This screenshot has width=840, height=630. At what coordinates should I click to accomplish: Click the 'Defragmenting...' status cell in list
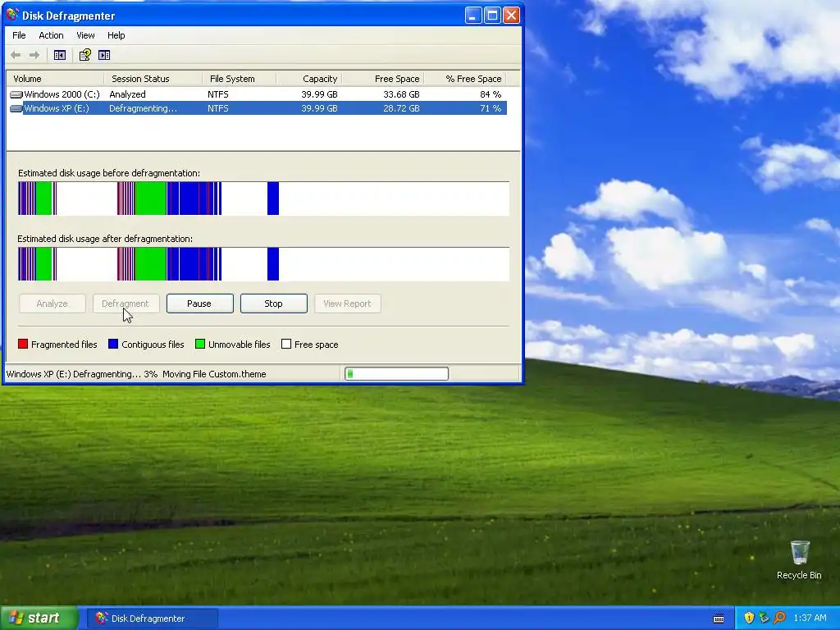coord(143,108)
